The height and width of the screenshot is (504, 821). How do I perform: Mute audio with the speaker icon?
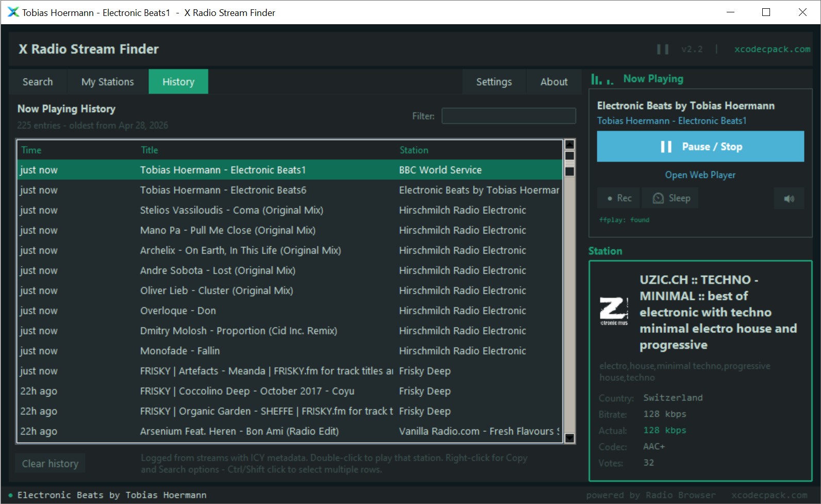789,198
